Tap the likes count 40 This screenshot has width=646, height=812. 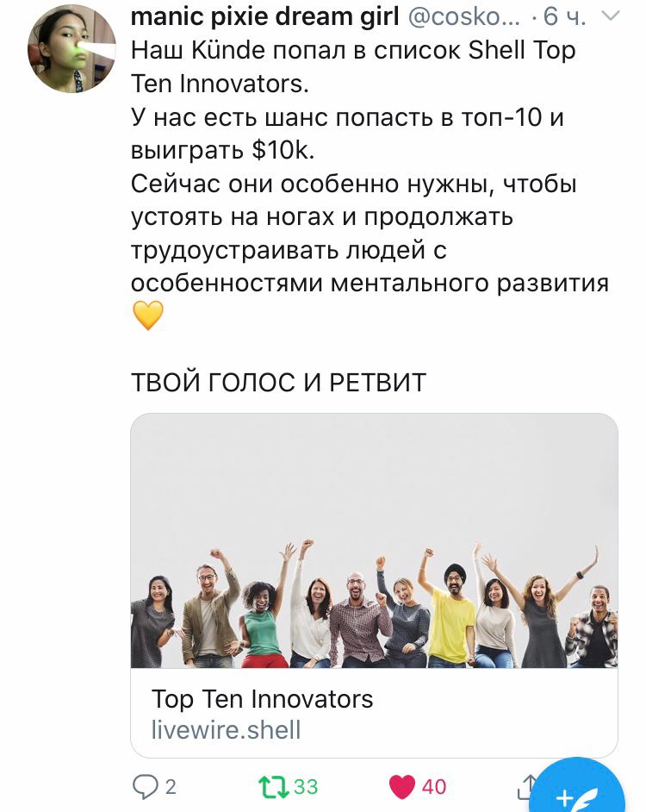pos(434,787)
